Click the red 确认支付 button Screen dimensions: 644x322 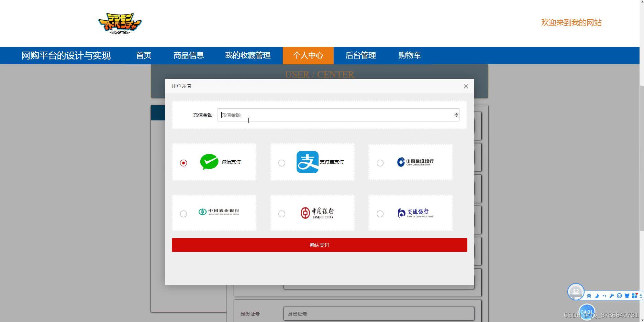pyautogui.click(x=320, y=245)
